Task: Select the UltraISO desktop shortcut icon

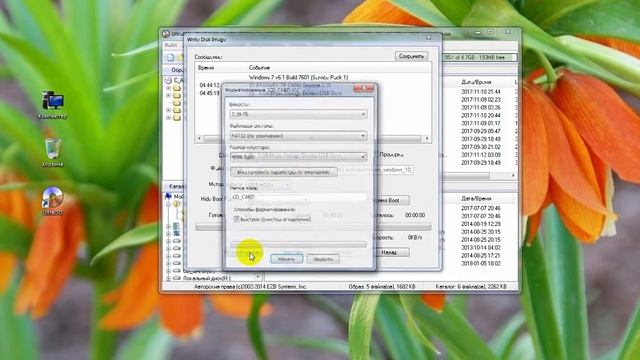Action: (x=53, y=201)
